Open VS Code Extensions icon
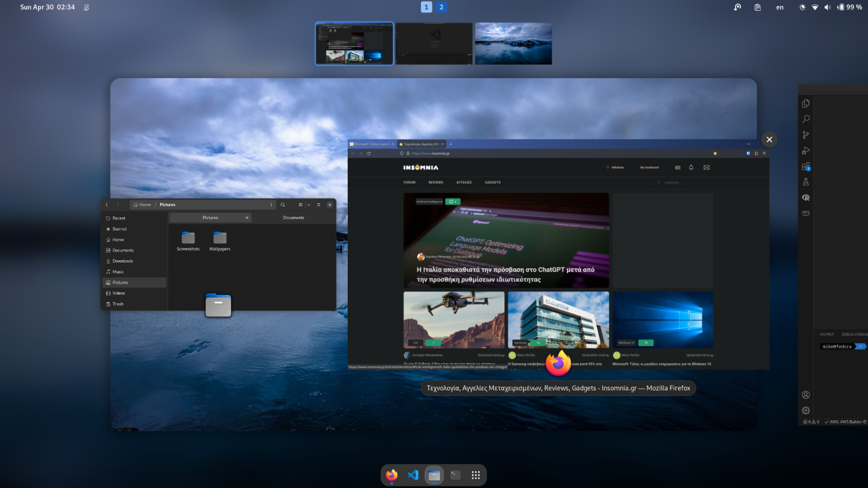The width and height of the screenshot is (868, 488). pyautogui.click(x=806, y=166)
